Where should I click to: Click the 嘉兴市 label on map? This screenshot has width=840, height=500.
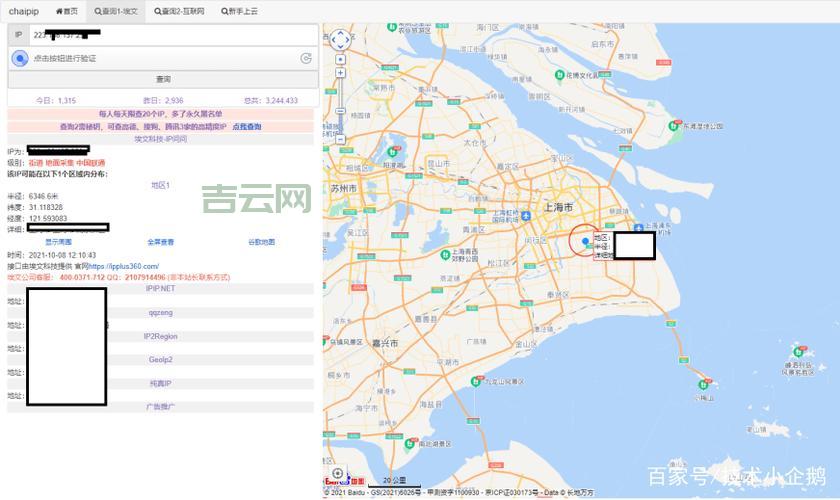(x=385, y=343)
